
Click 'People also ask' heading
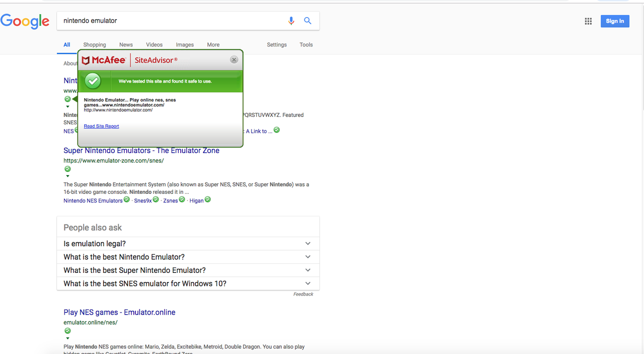pyautogui.click(x=93, y=228)
